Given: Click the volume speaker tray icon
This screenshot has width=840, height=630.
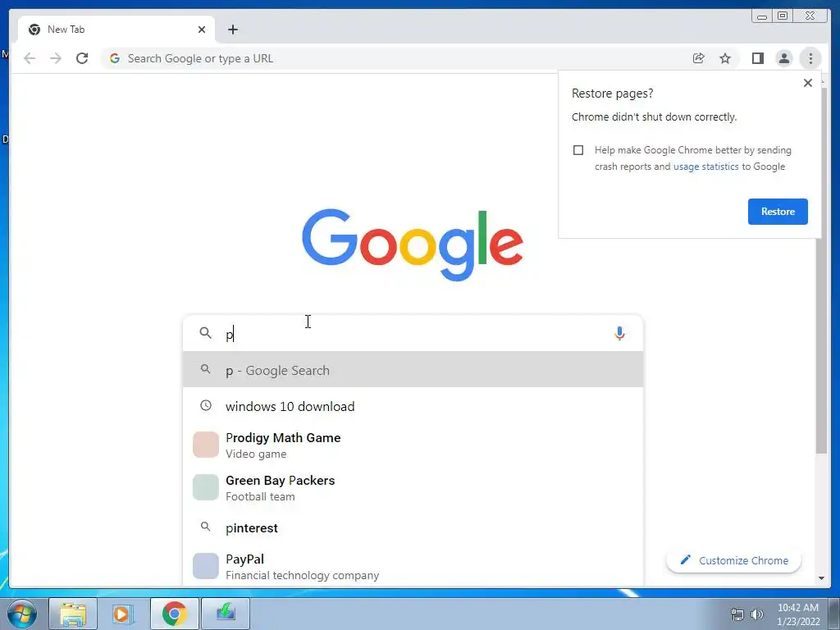Looking at the screenshot, I should (x=757, y=614).
